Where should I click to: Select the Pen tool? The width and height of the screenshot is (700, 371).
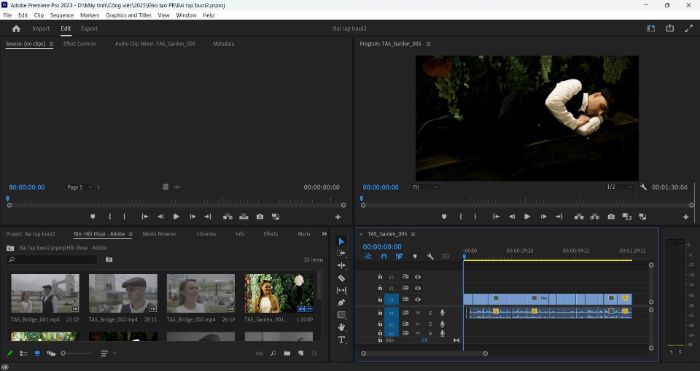click(342, 302)
